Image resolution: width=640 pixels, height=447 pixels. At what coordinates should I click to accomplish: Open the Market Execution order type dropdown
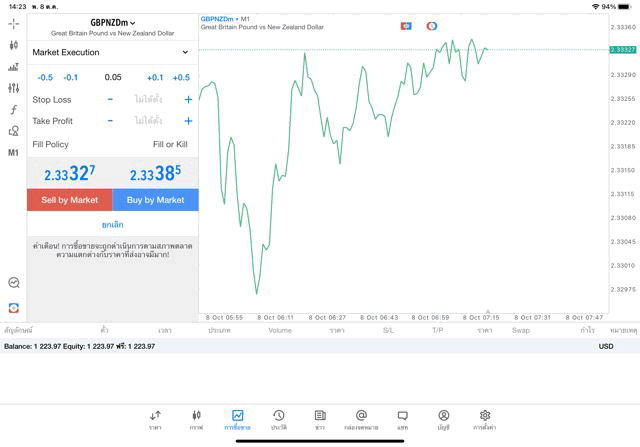point(111,52)
